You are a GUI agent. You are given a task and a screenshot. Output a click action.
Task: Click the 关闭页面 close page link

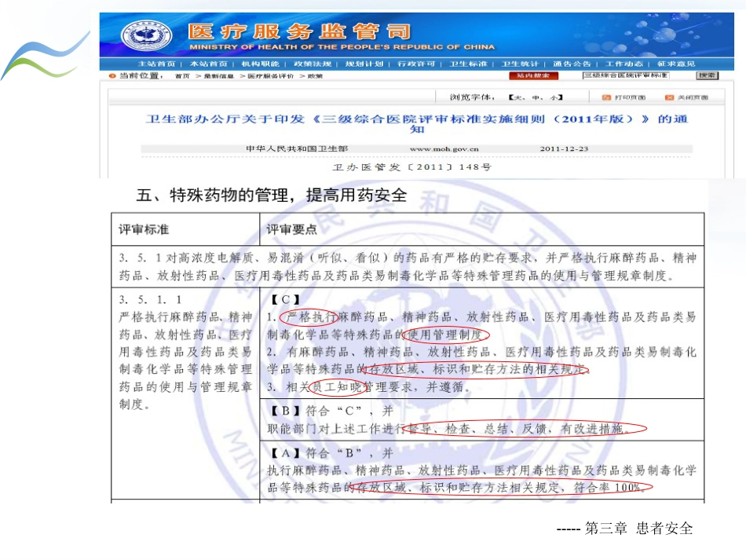tap(693, 97)
